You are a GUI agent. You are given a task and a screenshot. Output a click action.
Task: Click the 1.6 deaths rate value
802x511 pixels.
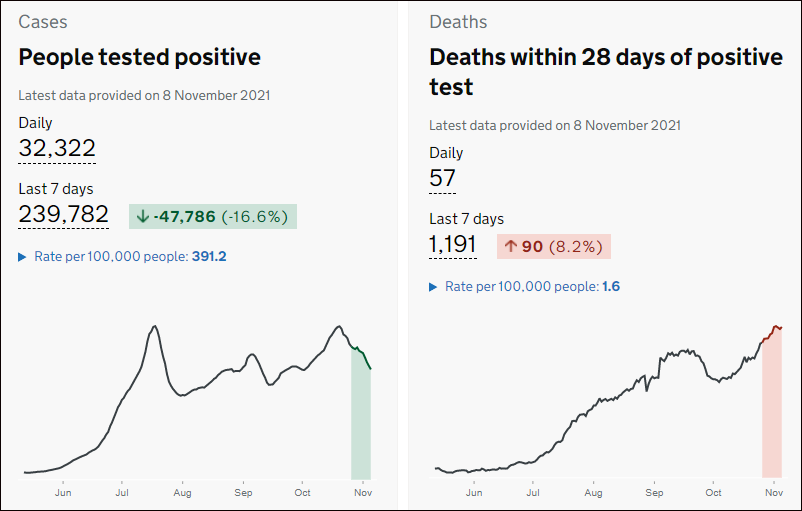(x=611, y=287)
